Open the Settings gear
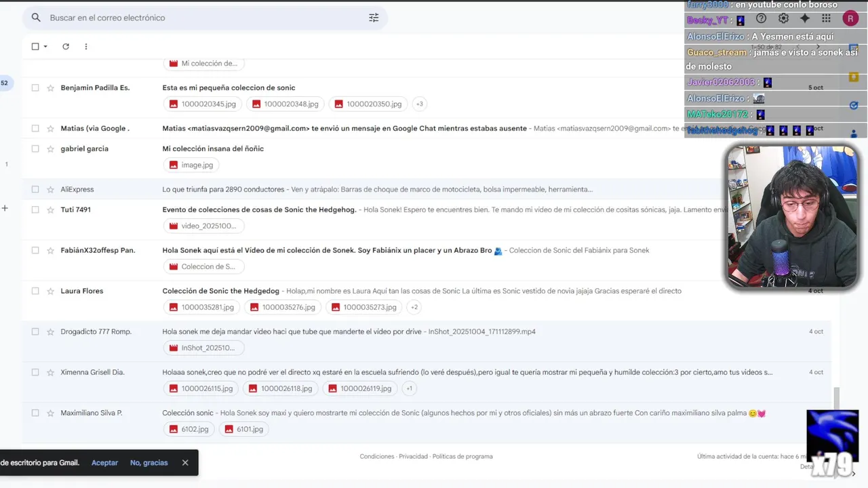 point(783,19)
